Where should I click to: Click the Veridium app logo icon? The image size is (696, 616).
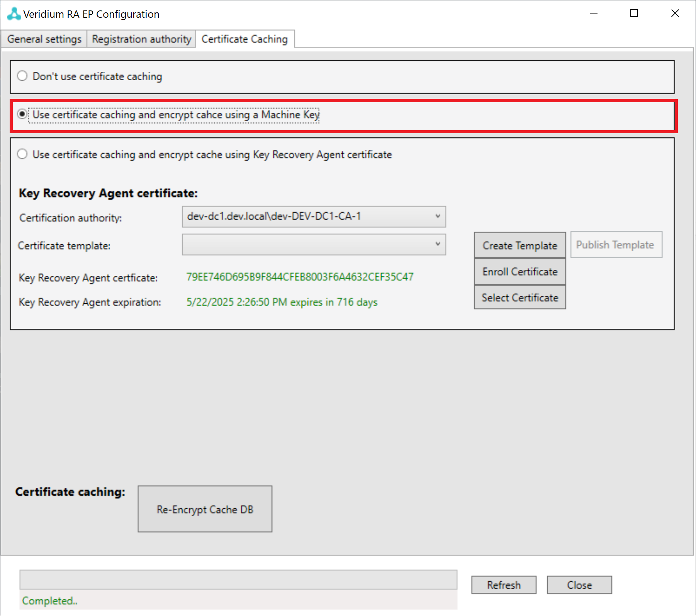tap(14, 14)
